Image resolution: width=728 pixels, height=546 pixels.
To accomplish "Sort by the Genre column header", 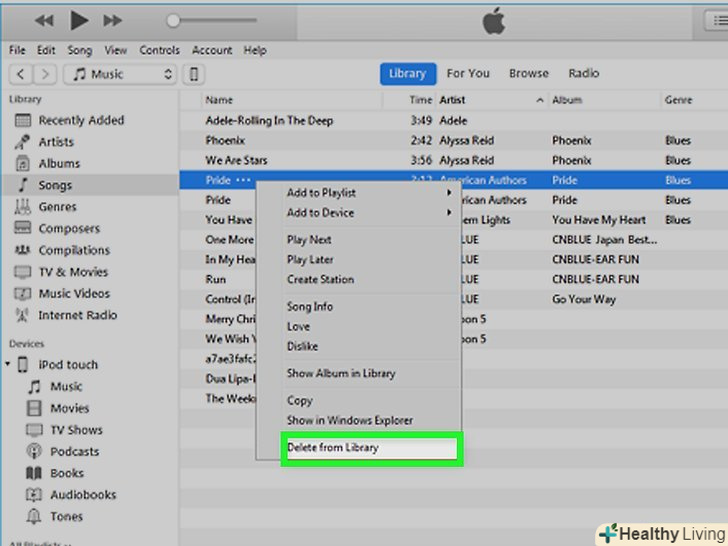I will [x=694, y=100].
